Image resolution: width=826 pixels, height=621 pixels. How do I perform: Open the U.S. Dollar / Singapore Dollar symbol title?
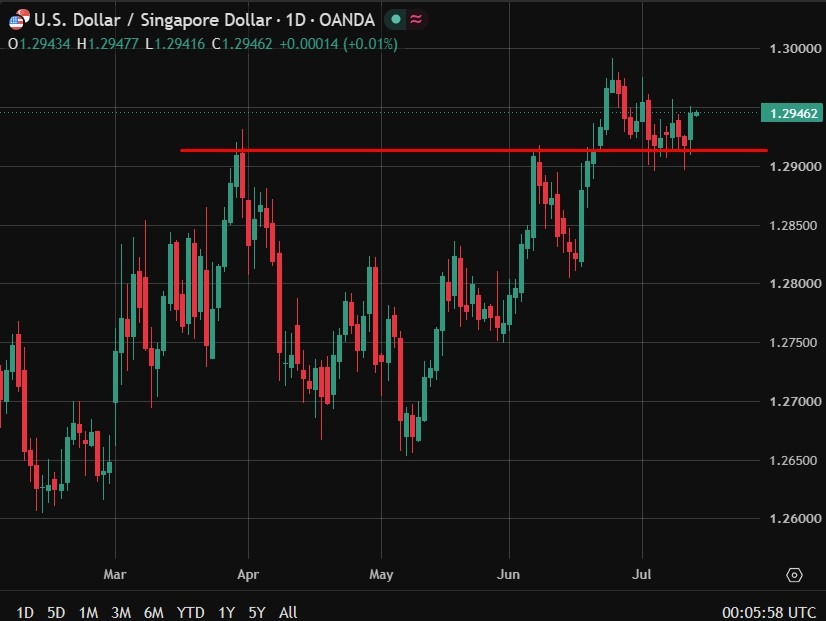tap(204, 20)
